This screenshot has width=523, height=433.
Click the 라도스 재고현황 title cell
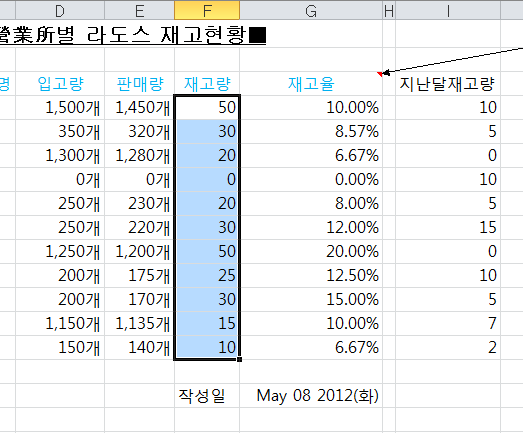coord(133,34)
